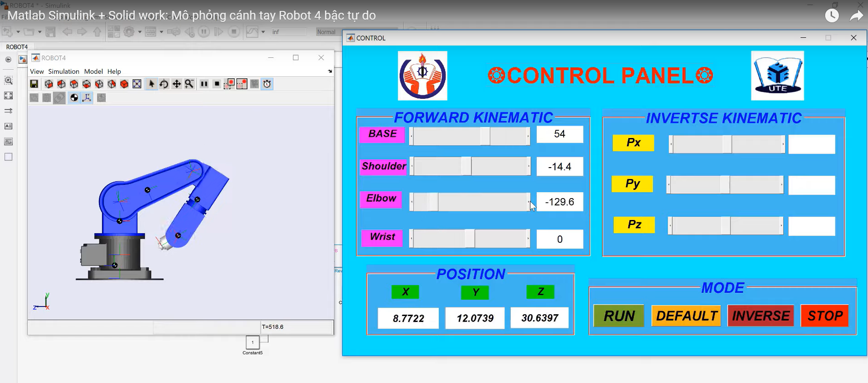Open the Simulation menu

[63, 71]
